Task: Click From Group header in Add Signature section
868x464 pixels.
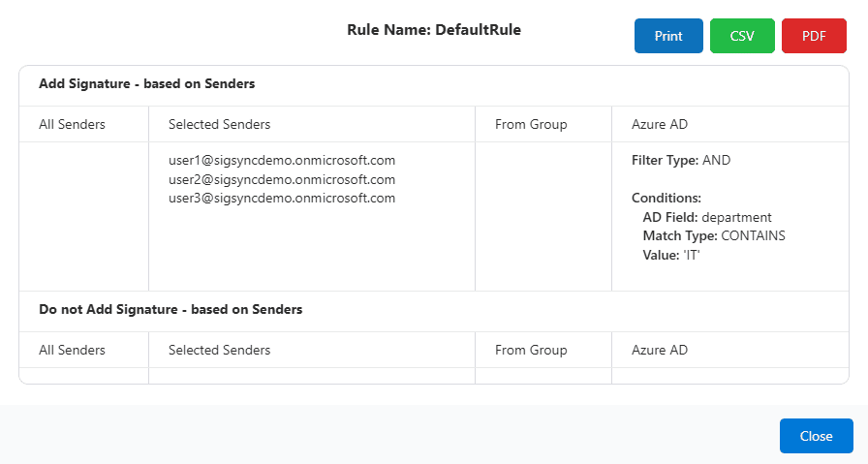Action: (531, 124)
